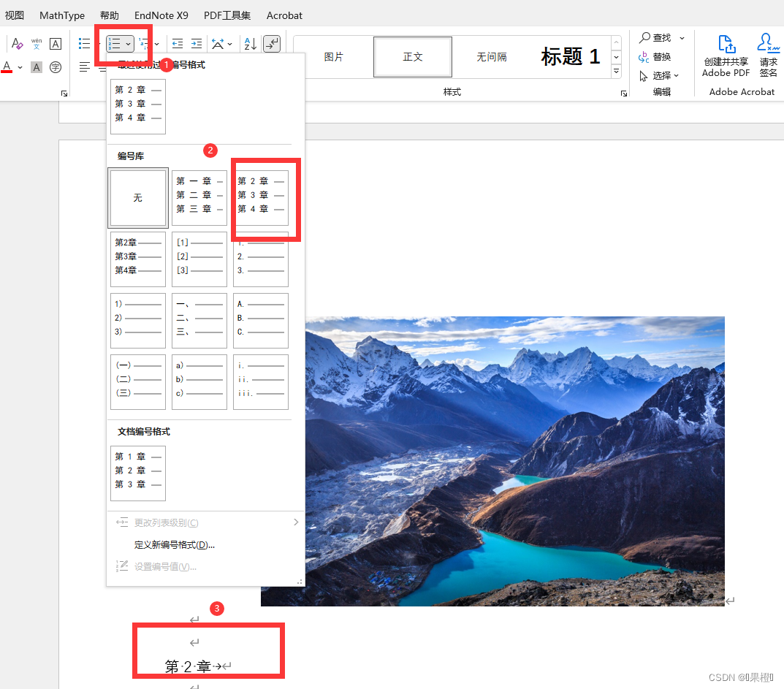Click the Enclose Characters icon

click(x=56, y=67)
